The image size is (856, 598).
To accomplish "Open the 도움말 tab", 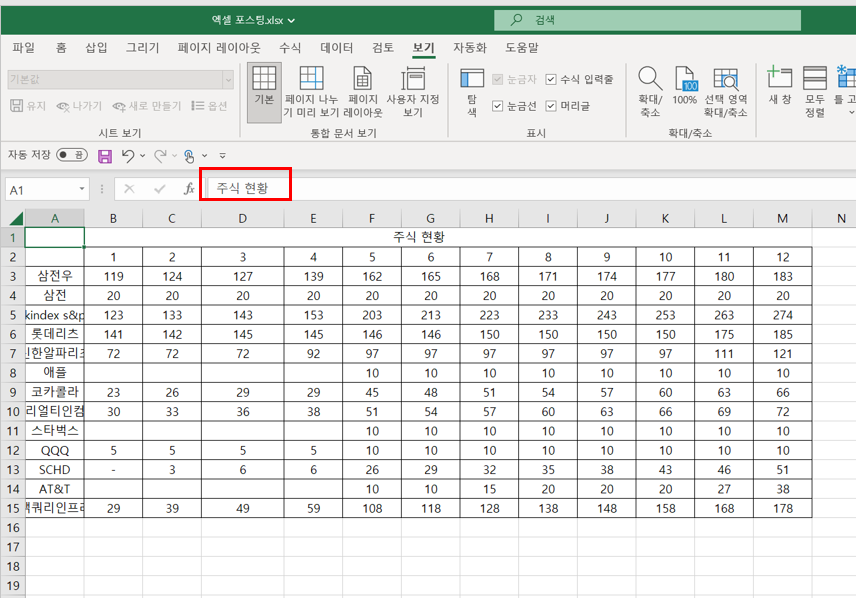I will 521,48.
